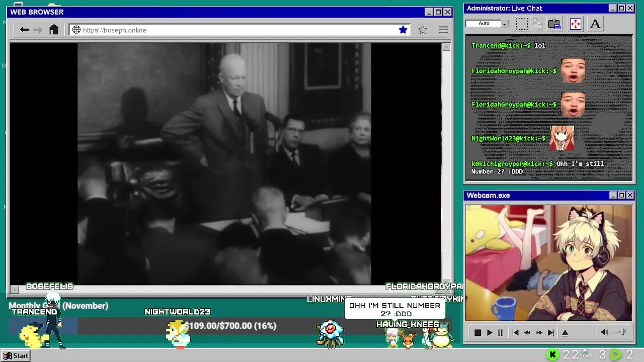Skip to next track in Webcam.exe
The image size is (644, 362).
pyautogui.click(x=551, y=333)
